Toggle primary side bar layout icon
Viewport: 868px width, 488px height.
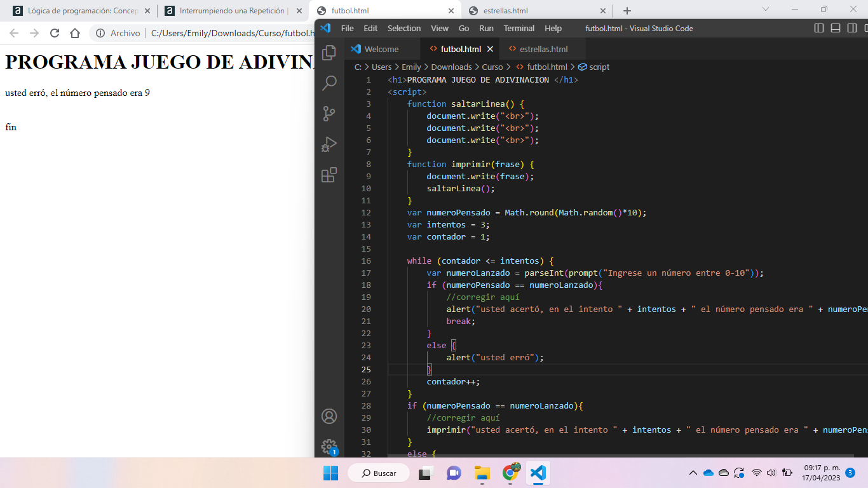coord(819,28)
